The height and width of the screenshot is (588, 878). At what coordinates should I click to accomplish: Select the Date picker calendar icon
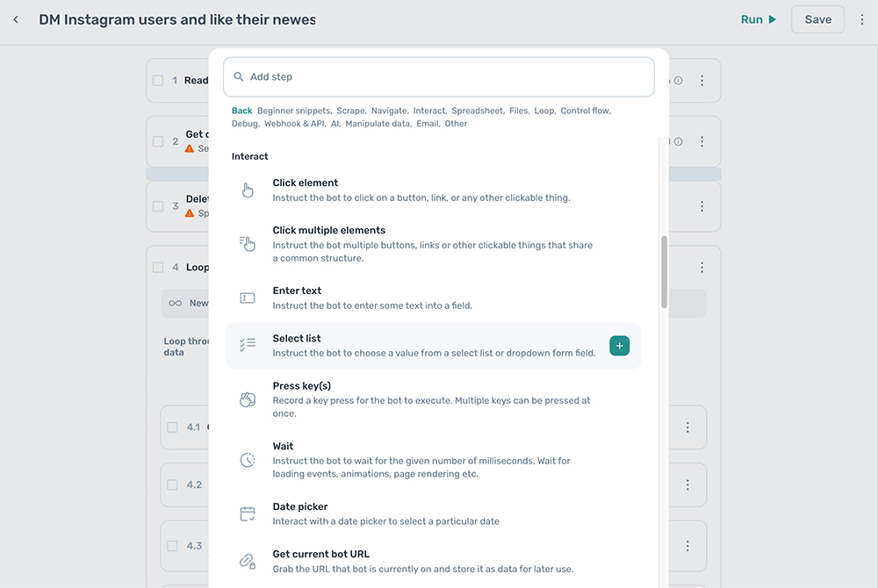247,513
